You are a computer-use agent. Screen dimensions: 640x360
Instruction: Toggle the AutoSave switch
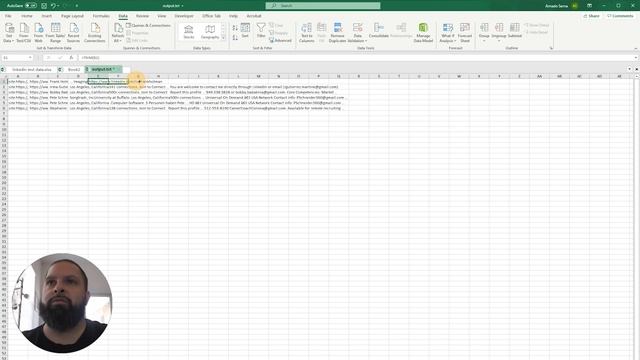click(31, 6)
